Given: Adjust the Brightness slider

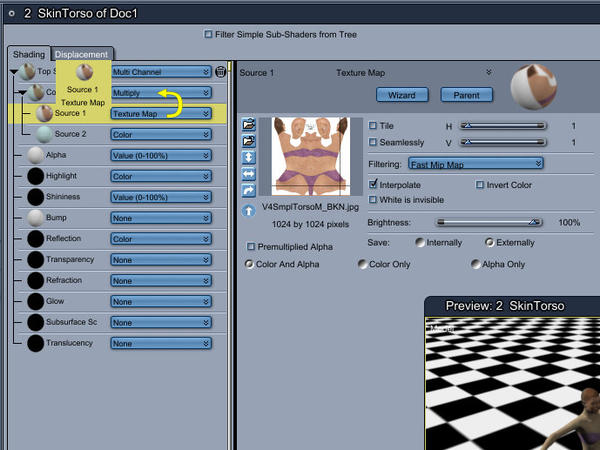Looking at the screenshot, I should click(489, 222).
